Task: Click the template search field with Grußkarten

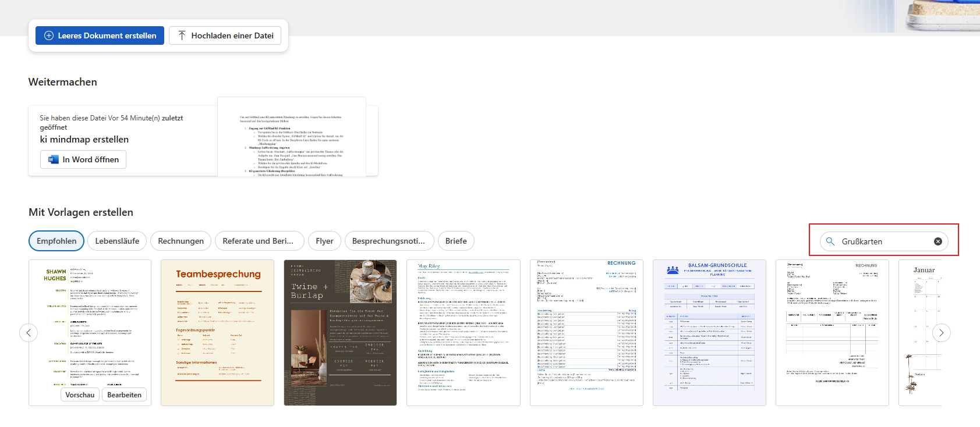Action: point(884,241)
